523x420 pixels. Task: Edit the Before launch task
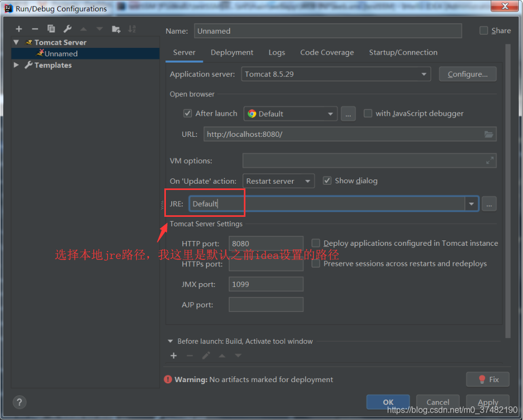click(x=206, y=356)
